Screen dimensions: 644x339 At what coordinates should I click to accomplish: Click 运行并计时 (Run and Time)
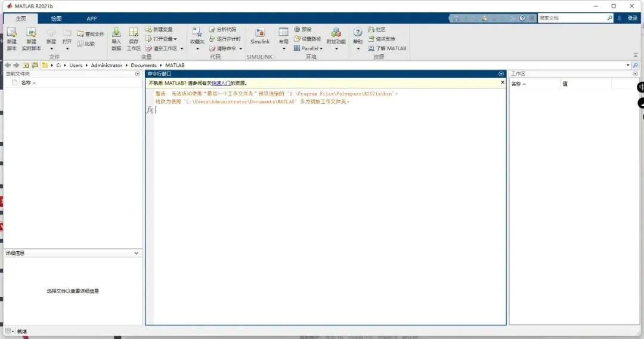point(225,39)
